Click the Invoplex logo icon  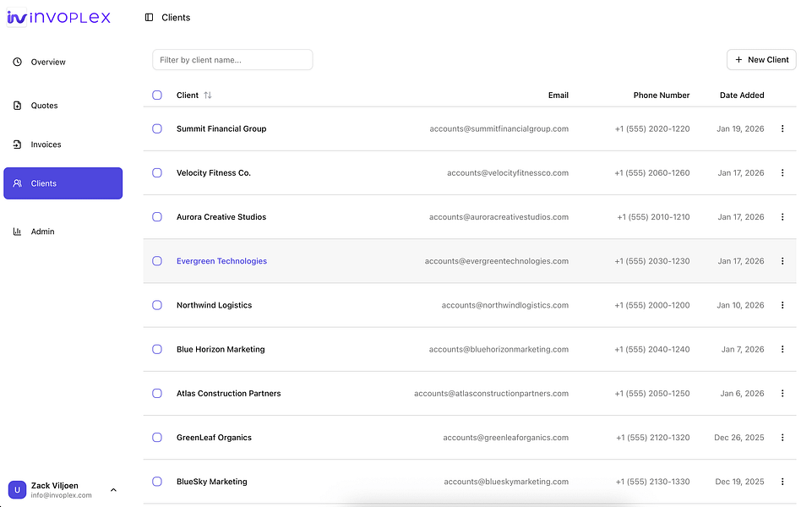(16, 18)
